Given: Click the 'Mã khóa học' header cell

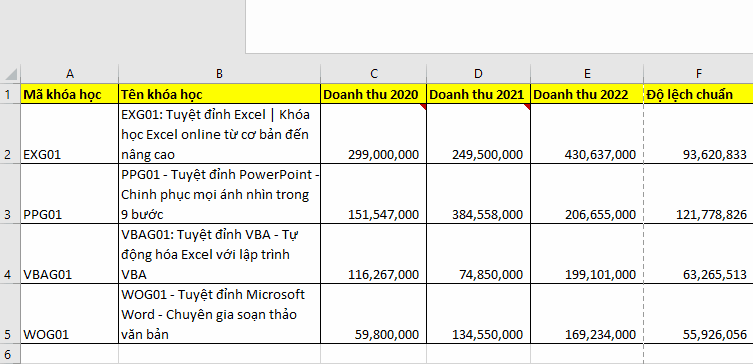Looking at the screenshot, I should (x=70, y=94).
